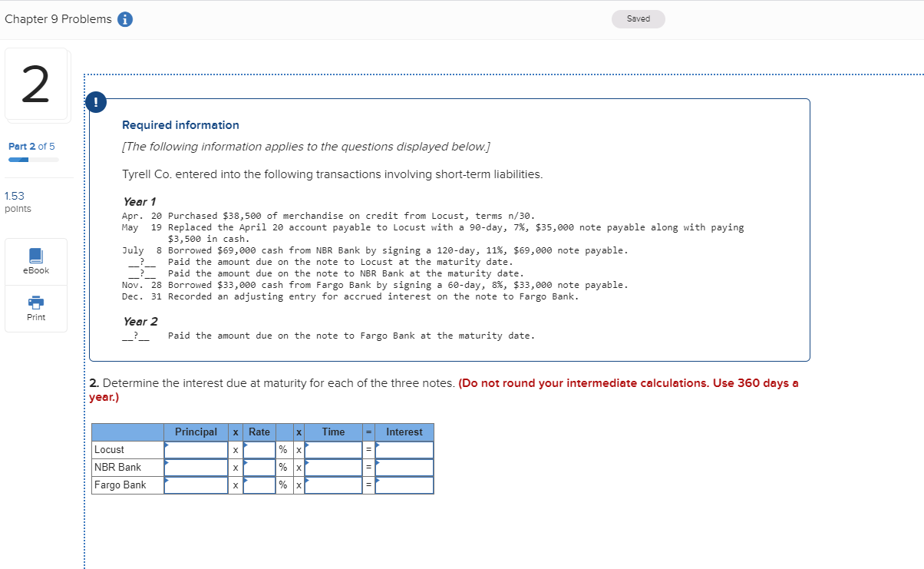
Task: Click the NBR Bank Interest input field
Action: point(404,468)
